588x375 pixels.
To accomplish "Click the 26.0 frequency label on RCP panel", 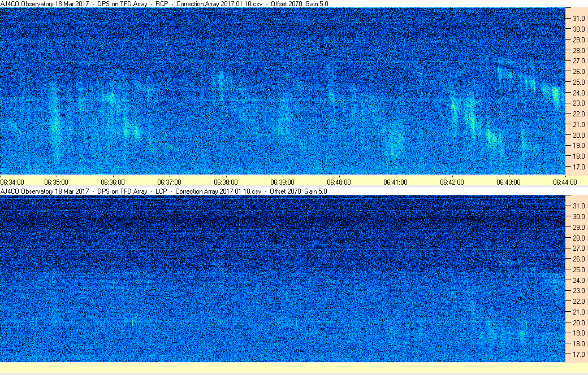I will (x=578, y=71).
